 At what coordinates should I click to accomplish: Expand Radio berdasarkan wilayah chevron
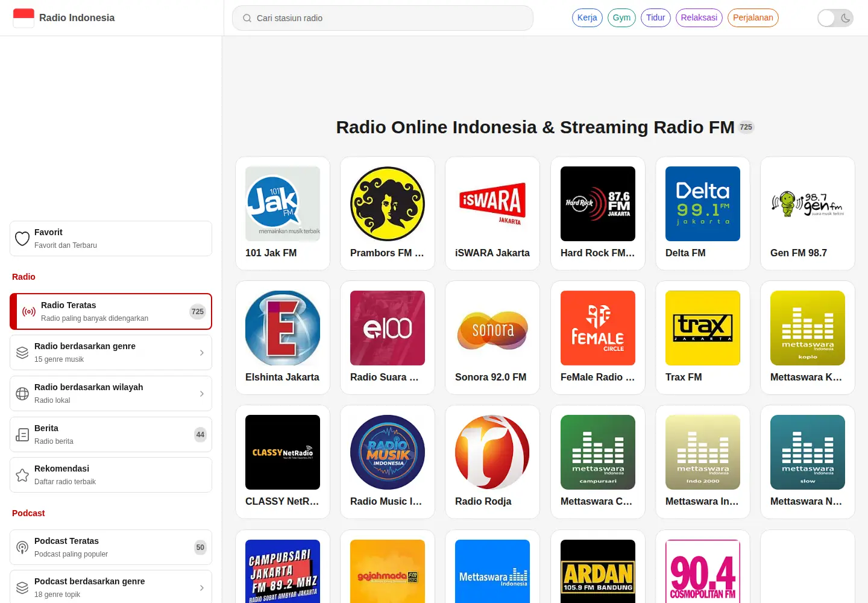[x=201, y=394]
